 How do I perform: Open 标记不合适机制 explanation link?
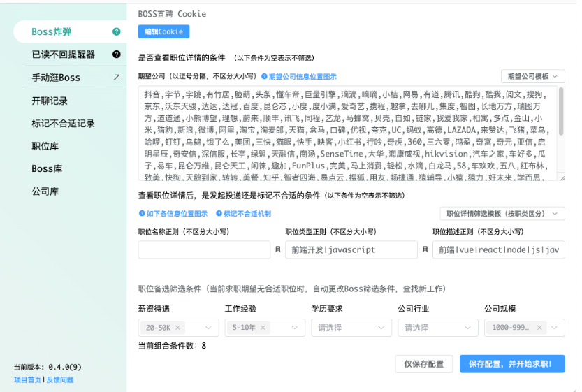click(243, 214)
